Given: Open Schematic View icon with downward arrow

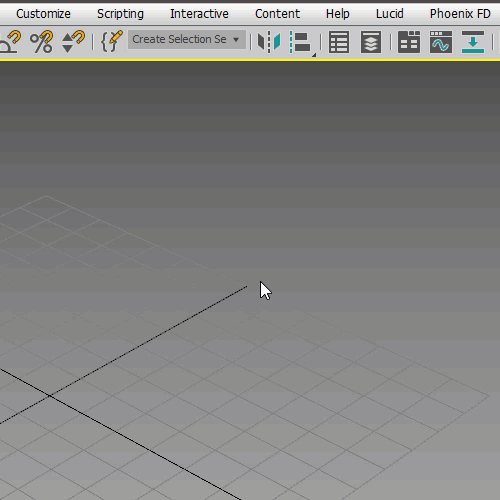Looking at the screenshot, I should tap(473, 42).
